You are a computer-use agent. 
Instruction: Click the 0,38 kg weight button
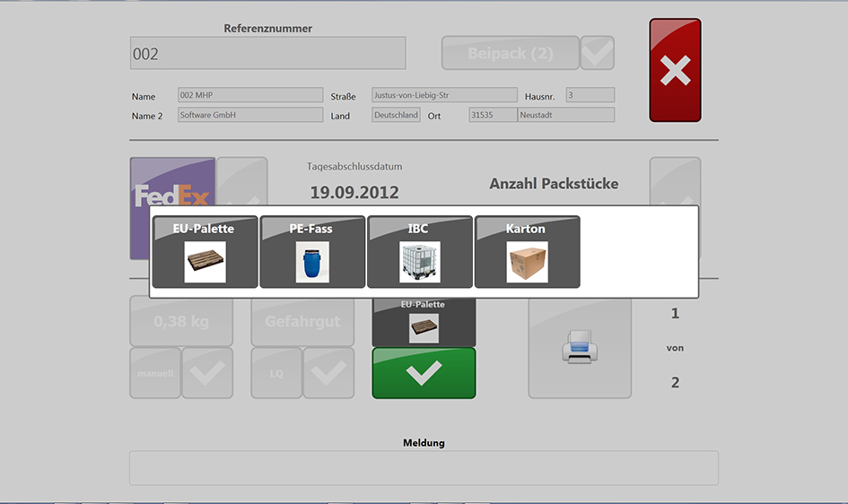tap(181, 321)
